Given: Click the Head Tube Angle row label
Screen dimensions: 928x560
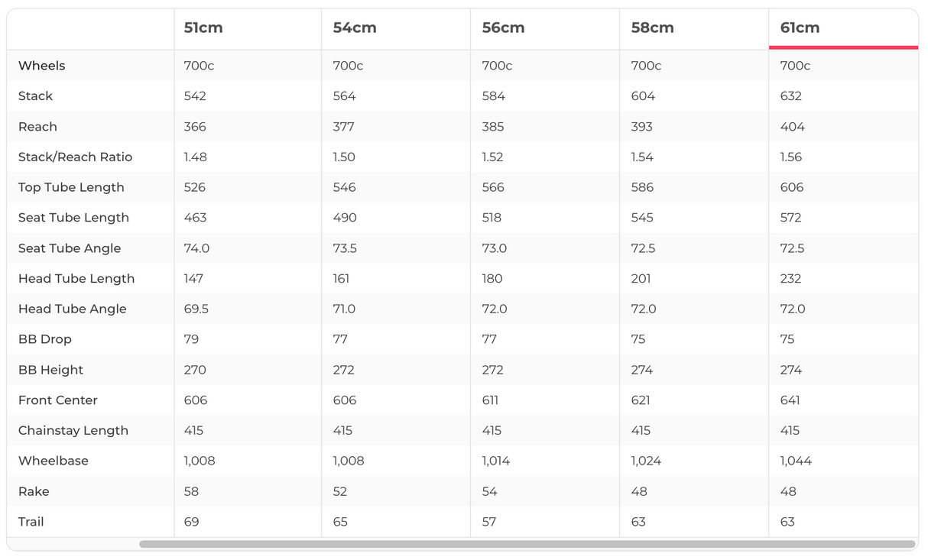Looking at the screenshot, I should pos(73,309).
